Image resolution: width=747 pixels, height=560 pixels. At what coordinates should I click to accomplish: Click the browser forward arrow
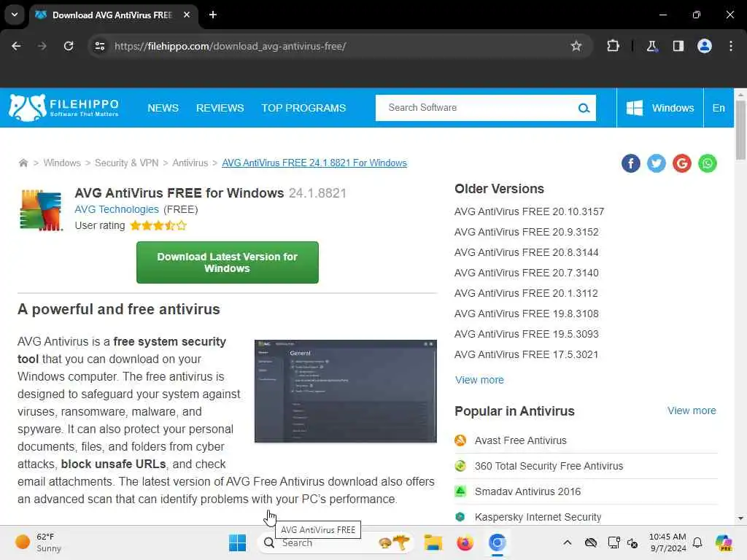[42, 46]
